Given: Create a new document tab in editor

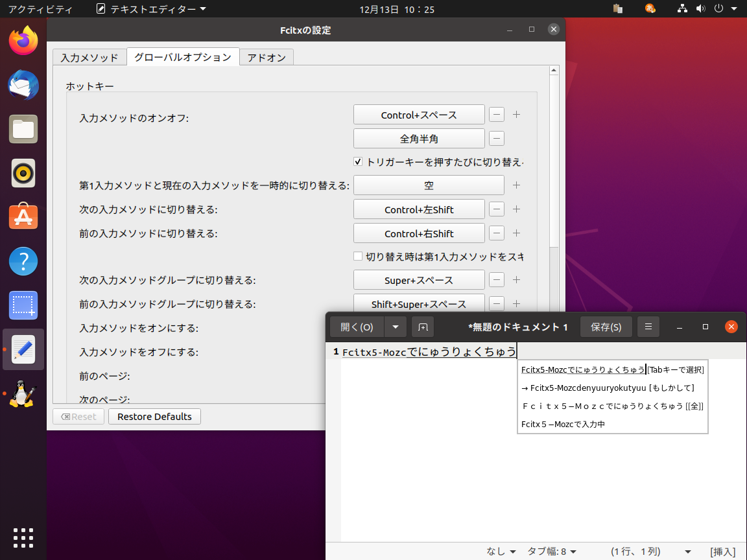Looking at the screenshot, I should (423, 327).
